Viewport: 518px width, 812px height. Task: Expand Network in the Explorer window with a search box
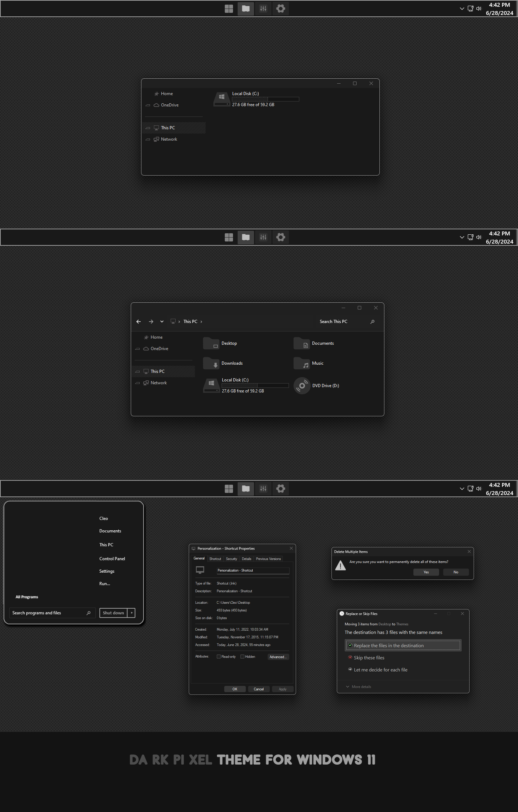(x=138, y=383)
